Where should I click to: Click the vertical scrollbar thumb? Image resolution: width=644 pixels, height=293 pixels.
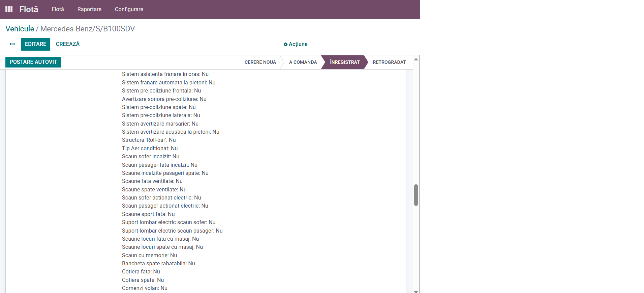[x=416, y=195]
